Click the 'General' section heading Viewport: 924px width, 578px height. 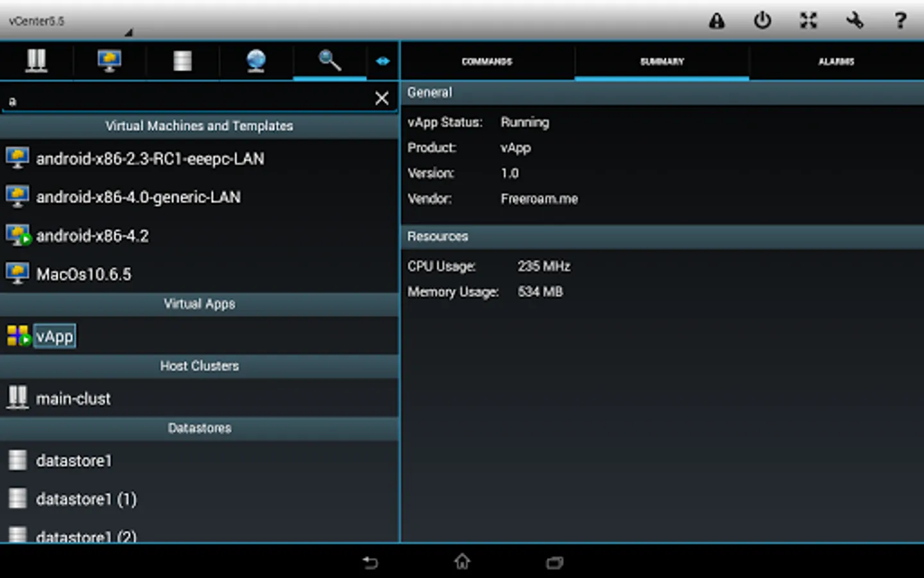click(x=430, y=92)
